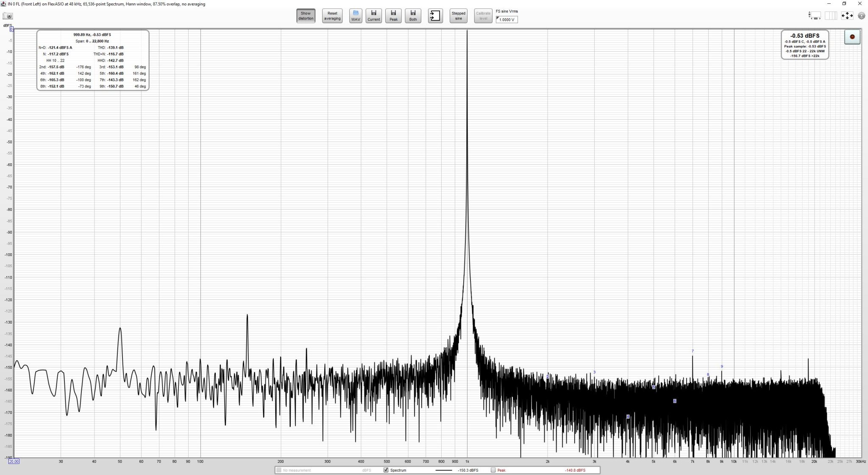Open the Stepped sine measurement
The image size is (868, 475).
458,16
